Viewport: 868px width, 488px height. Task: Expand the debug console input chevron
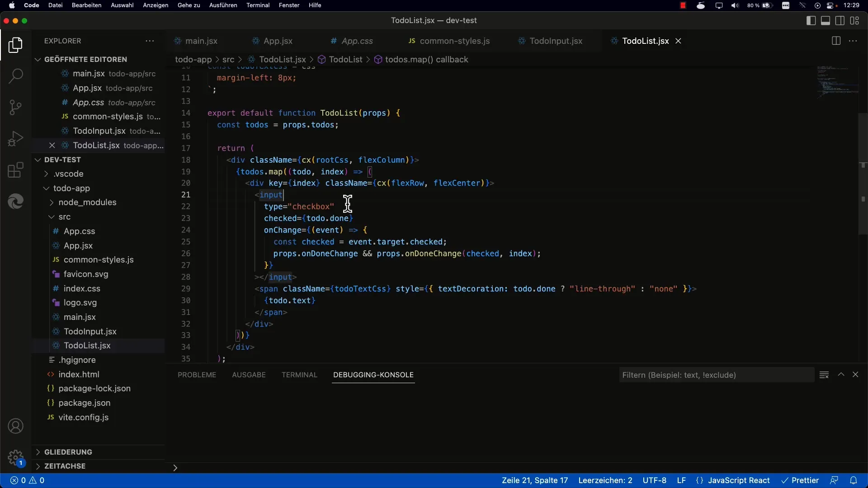coord(175,468)
